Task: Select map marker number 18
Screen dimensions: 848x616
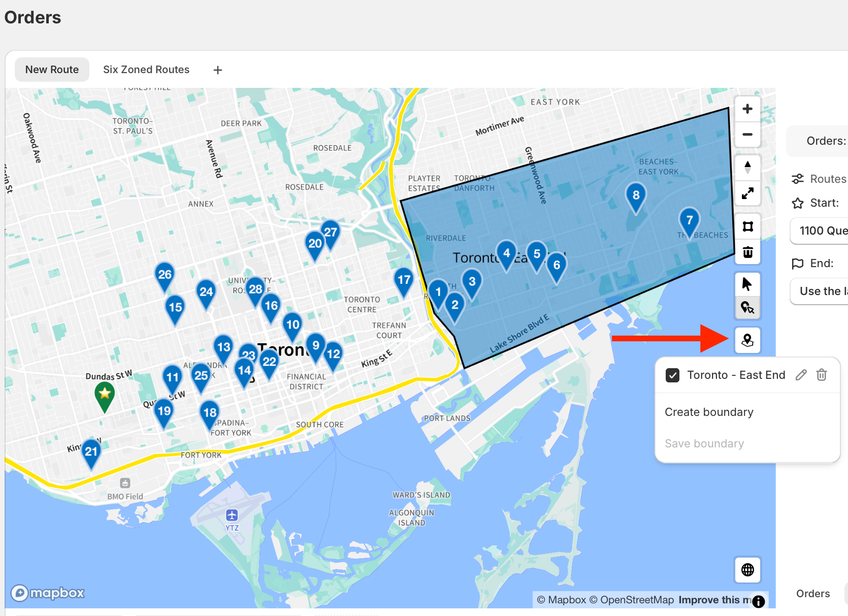Action: click(210, 415)
